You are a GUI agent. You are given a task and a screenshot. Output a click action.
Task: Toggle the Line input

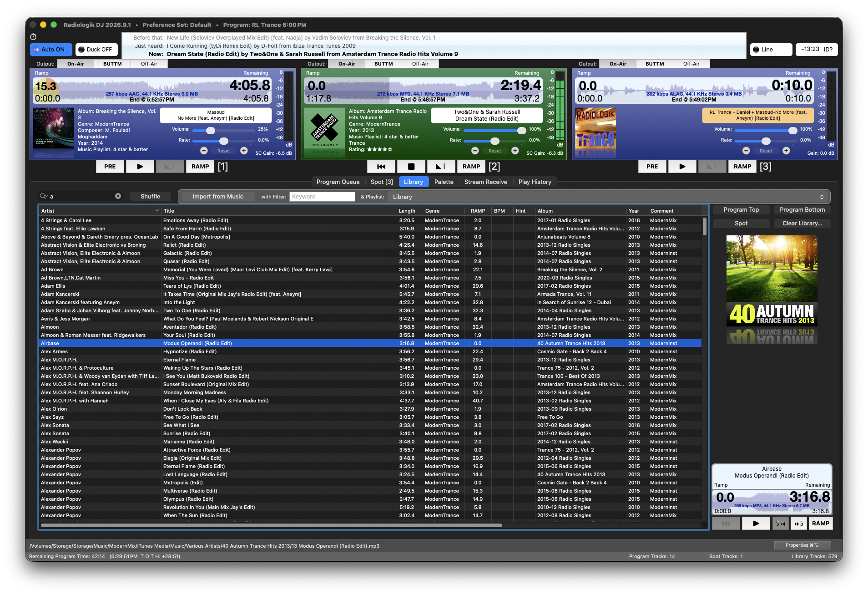[771, 50]
